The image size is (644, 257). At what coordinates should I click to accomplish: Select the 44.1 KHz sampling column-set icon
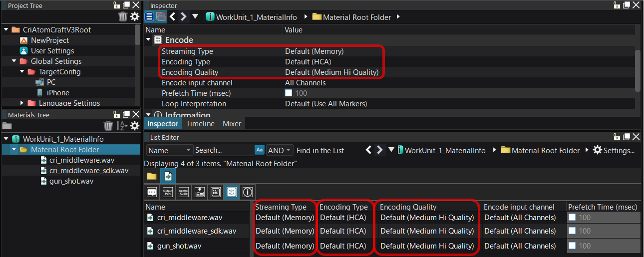click(215, 192)
